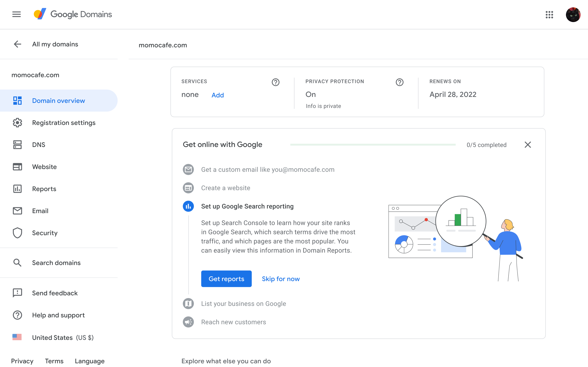Open the Reports section
Image resolution: width=588 pixels, height=367 pixels.
point(59,189)
